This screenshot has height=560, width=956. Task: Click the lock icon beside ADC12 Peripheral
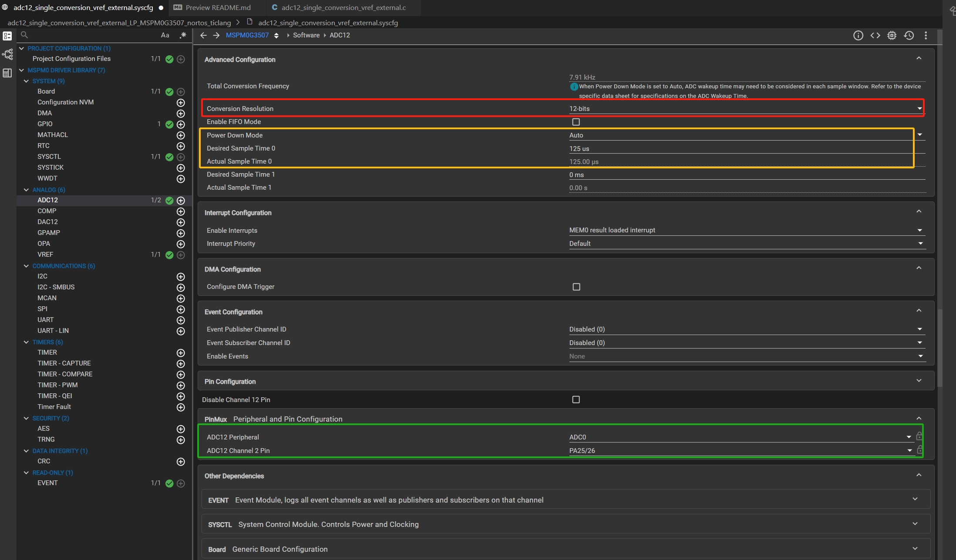(x=919, y=436)
